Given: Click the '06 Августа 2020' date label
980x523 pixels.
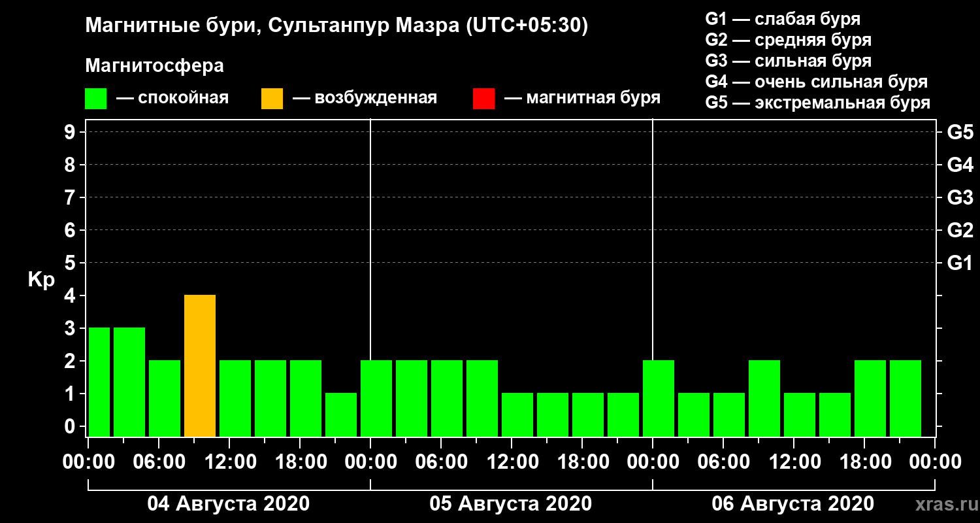Looking at the screenshot, I should (x=793, y=504).
